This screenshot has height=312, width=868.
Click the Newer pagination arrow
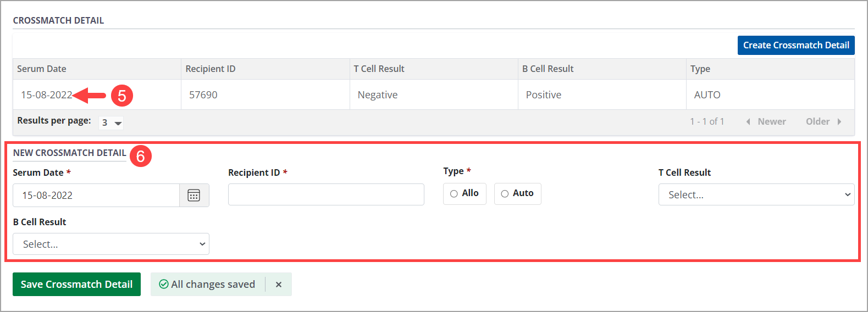coord(748,122)
